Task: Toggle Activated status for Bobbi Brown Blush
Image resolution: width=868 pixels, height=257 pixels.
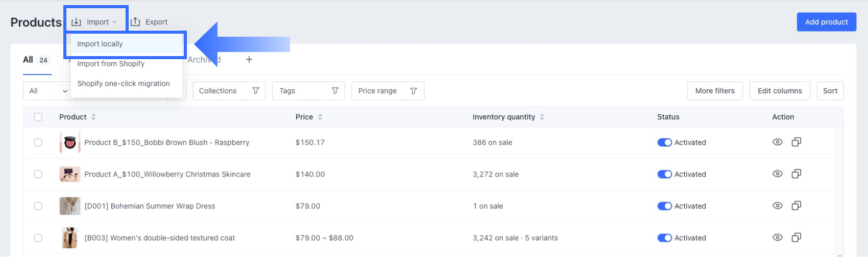Action: click(664, 143)
